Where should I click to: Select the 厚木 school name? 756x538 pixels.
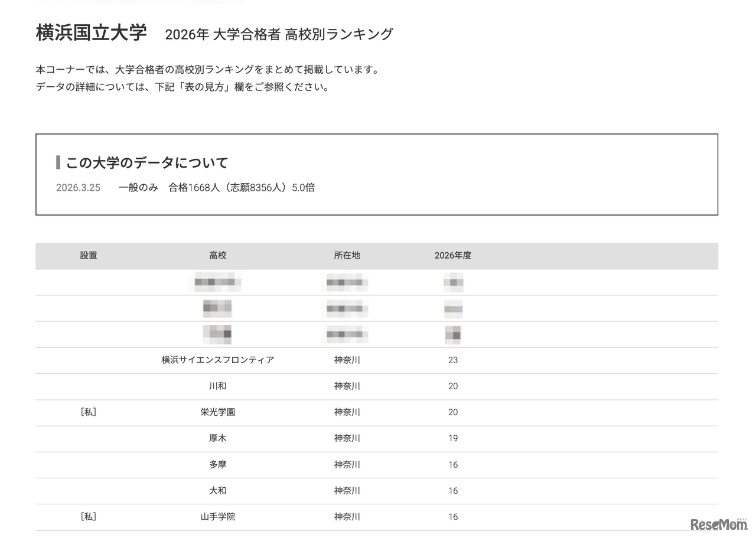pos(218,438)
